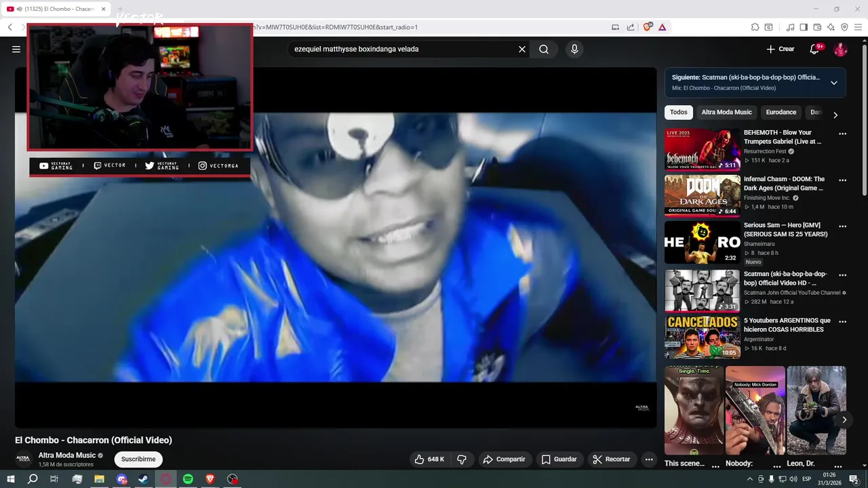Show next Shorts with the right arrow
The height and width of the screenshot is (488, 868).
(844, 420)
